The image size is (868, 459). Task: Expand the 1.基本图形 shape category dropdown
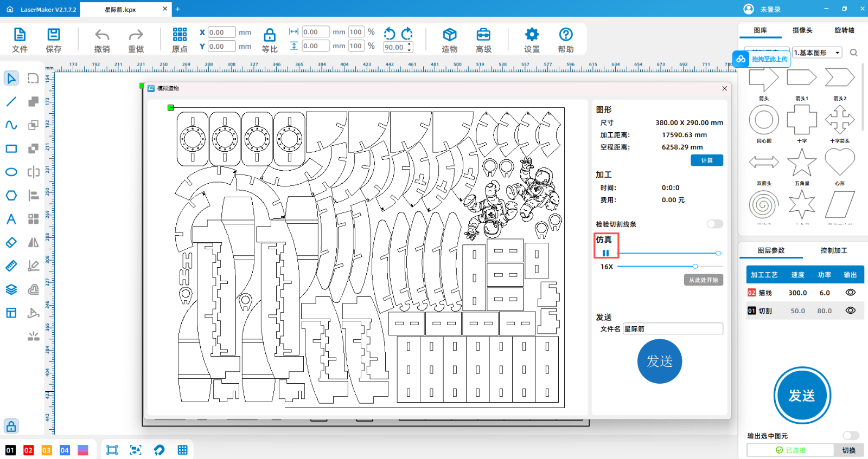point(838,53)
